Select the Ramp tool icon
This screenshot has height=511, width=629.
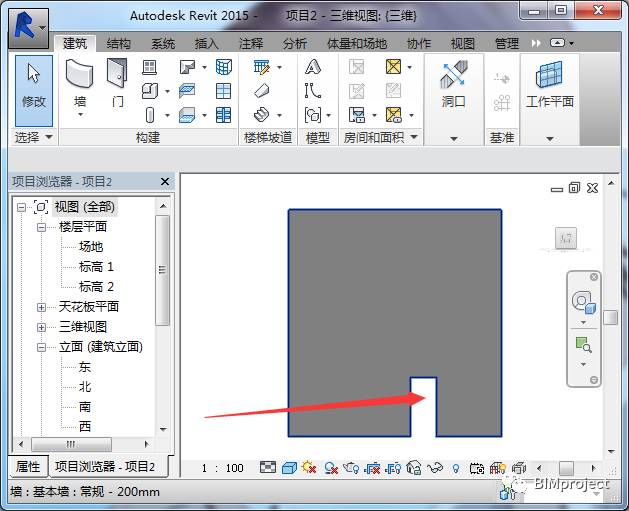tap(262, 91)
